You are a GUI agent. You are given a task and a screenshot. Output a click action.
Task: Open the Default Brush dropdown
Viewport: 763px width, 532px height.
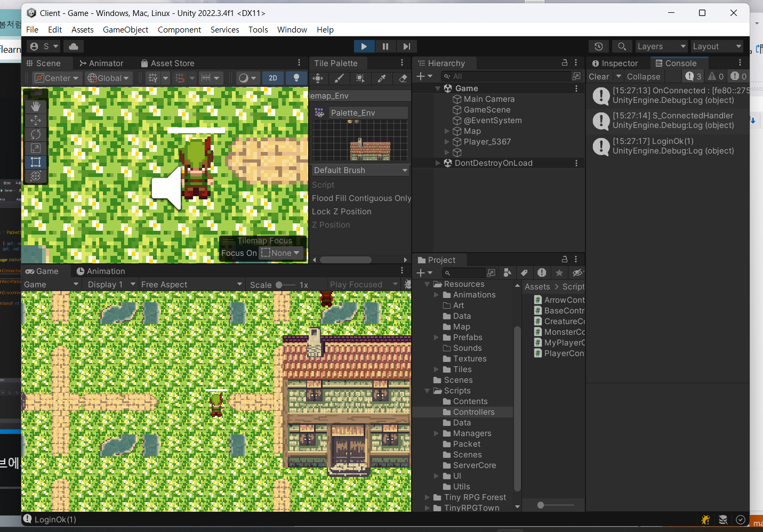click(360, 170)
